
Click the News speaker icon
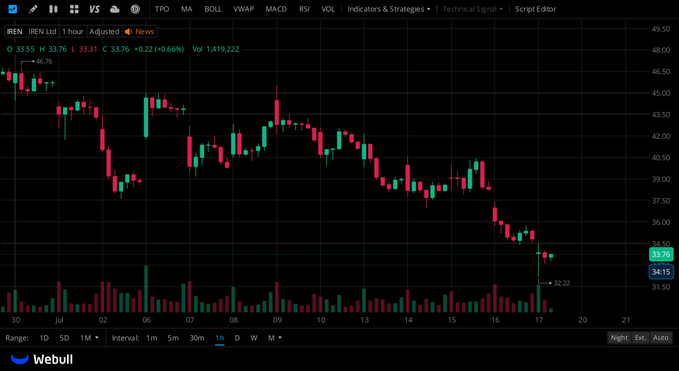click(x=128, y=32)
